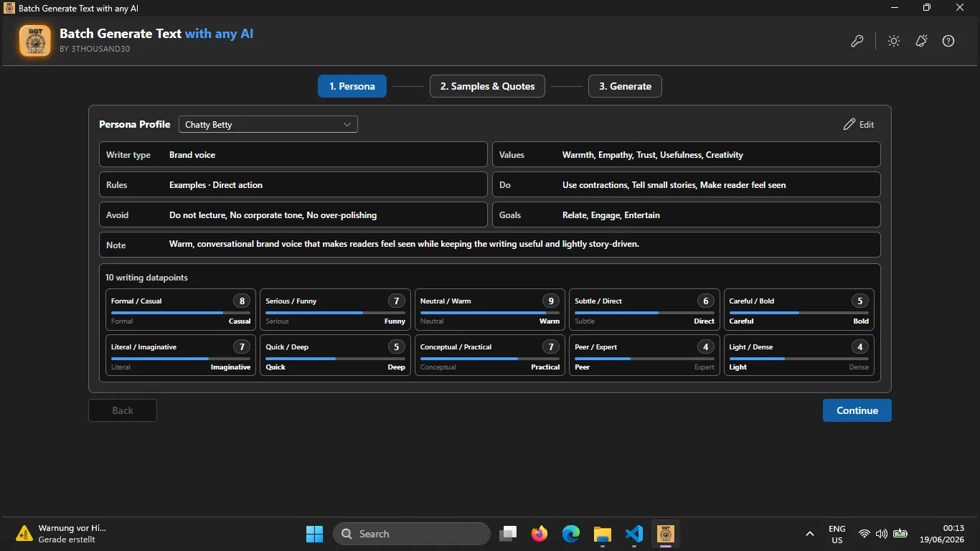Image resolution: width=980 pixels, height=551 pixels.
Task: Click the Conceptual / Practical slider bar
Action: pos(490,359)
